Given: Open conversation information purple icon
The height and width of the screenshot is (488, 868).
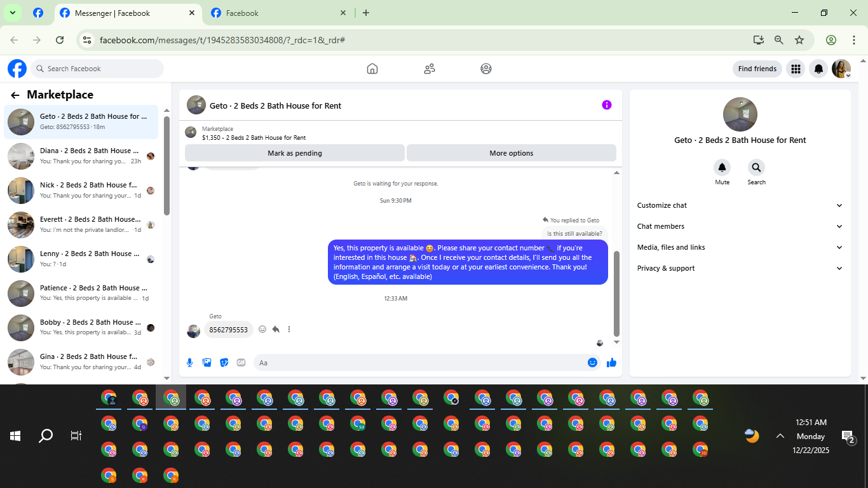Looking at the screenshot, I should click(x=607, y=105).
